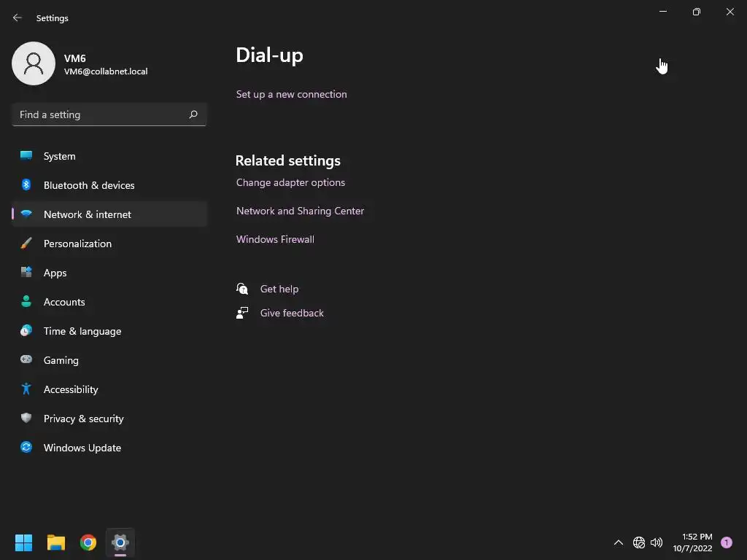This screenshot has height=560, width=747.
Task: Select Windows Update in the sidebar
Action: tap(109, 448)
